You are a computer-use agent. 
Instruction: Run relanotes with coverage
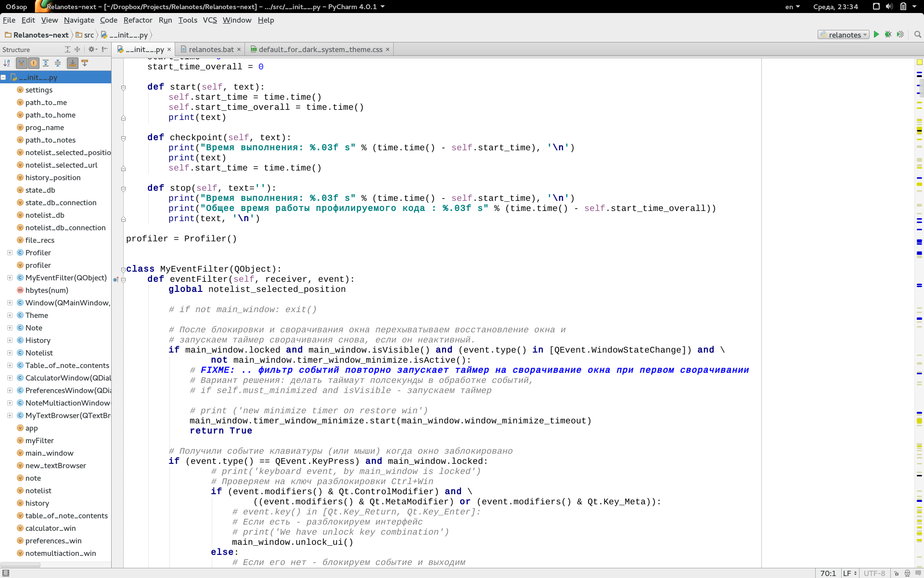(900, 35)
